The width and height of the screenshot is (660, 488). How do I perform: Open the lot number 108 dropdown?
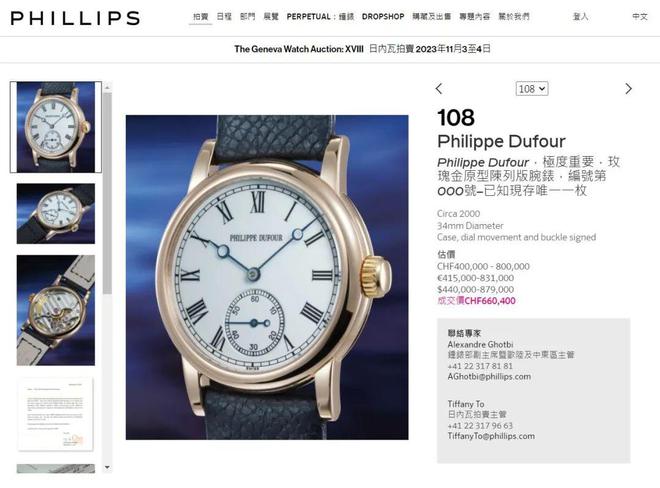532,89
